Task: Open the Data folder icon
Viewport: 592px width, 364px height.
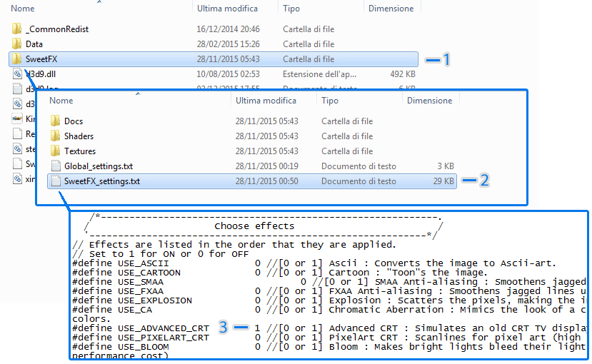Action: [x=16, y=44]
